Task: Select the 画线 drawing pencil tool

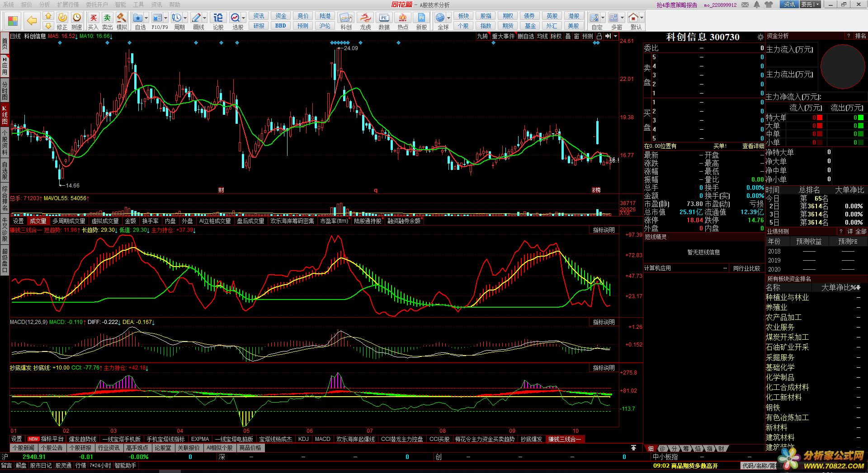Action: tap(196, 18)
